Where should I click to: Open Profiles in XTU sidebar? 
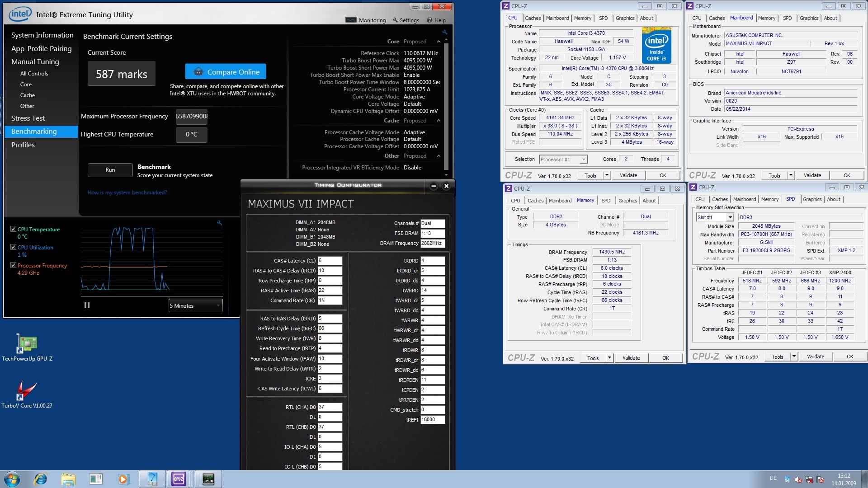coord(23,145)
